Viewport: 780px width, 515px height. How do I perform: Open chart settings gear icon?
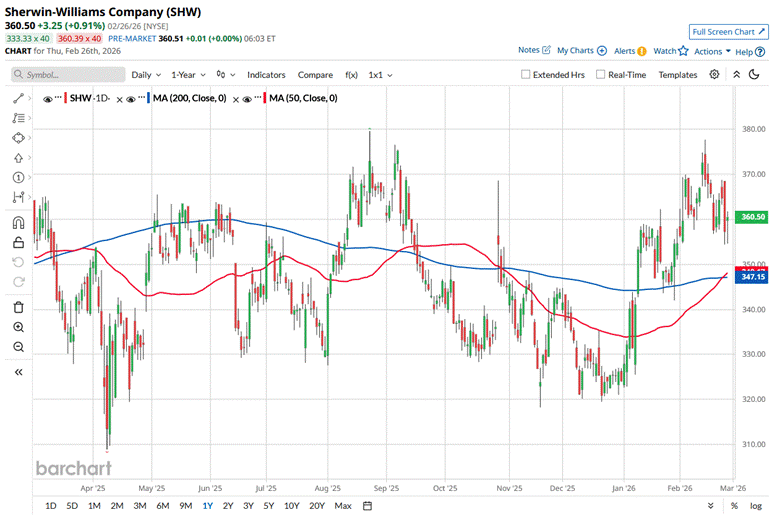(714, 75)
